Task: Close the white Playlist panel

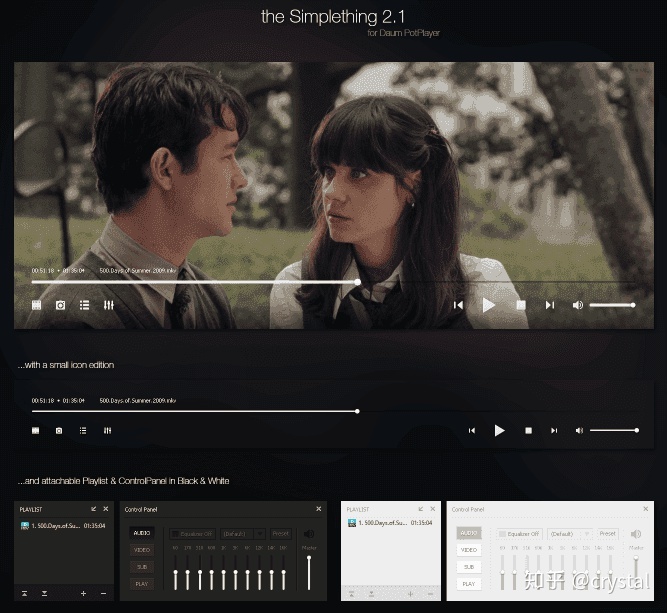Action: [433, 509]
